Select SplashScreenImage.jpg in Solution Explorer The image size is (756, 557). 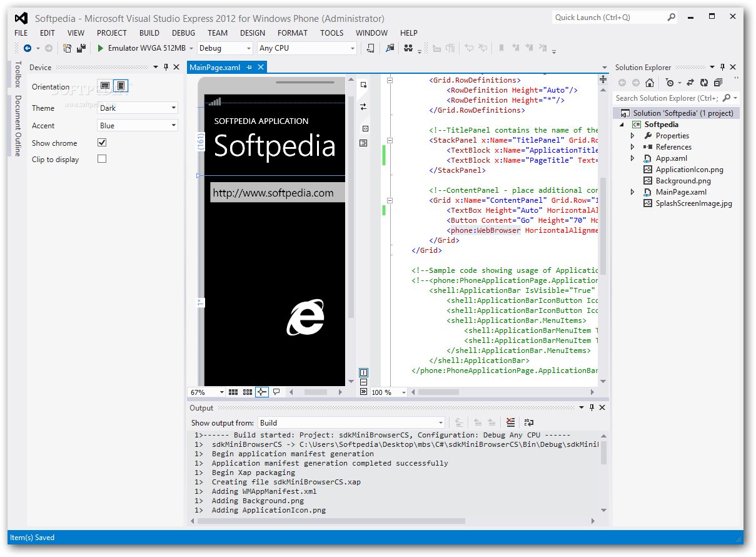point(693,203)
